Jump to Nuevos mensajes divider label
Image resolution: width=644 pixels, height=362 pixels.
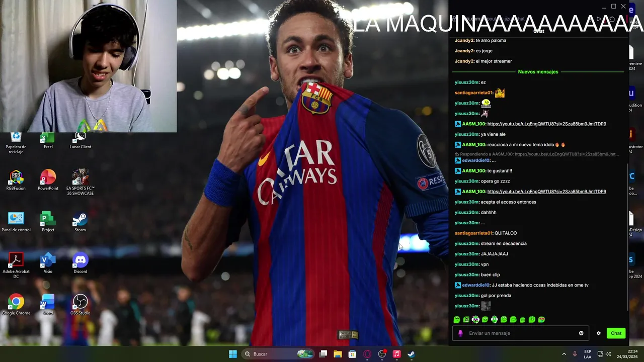click(538, 72)
